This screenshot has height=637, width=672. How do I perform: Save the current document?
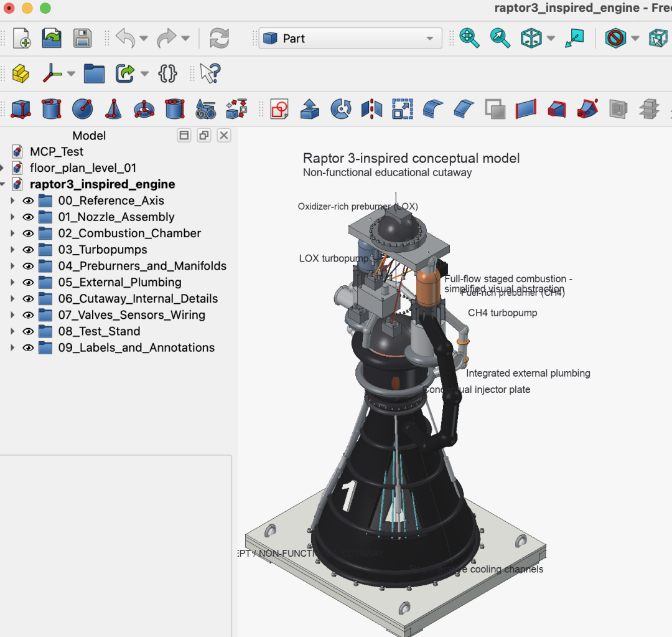tap(82, 38)
